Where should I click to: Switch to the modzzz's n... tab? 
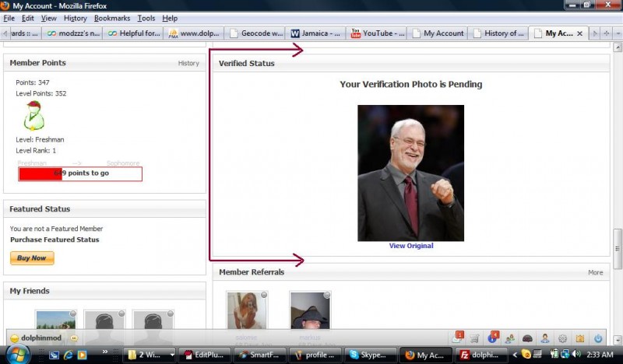tap(72, 33)
